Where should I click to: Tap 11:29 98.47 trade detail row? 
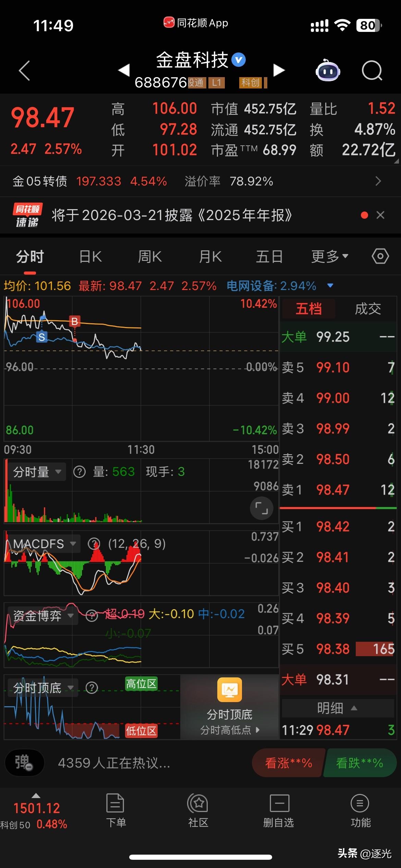click(x=338, y=730)
